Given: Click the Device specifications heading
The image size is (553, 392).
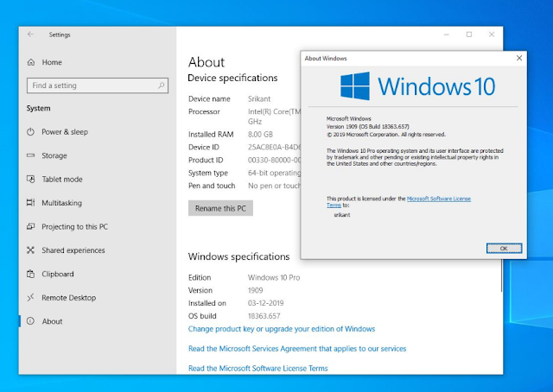Looking at the screenshot, I should [232, 78].
